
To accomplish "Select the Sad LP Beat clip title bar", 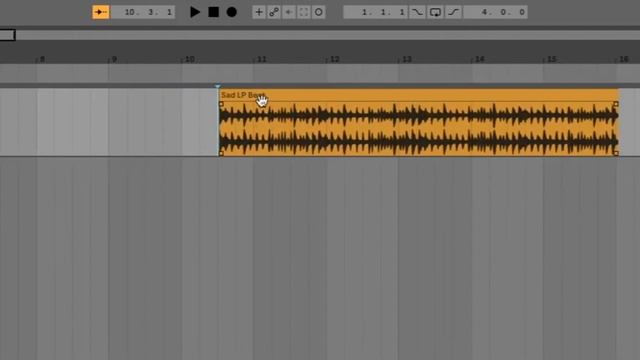I will pos(419,95).
